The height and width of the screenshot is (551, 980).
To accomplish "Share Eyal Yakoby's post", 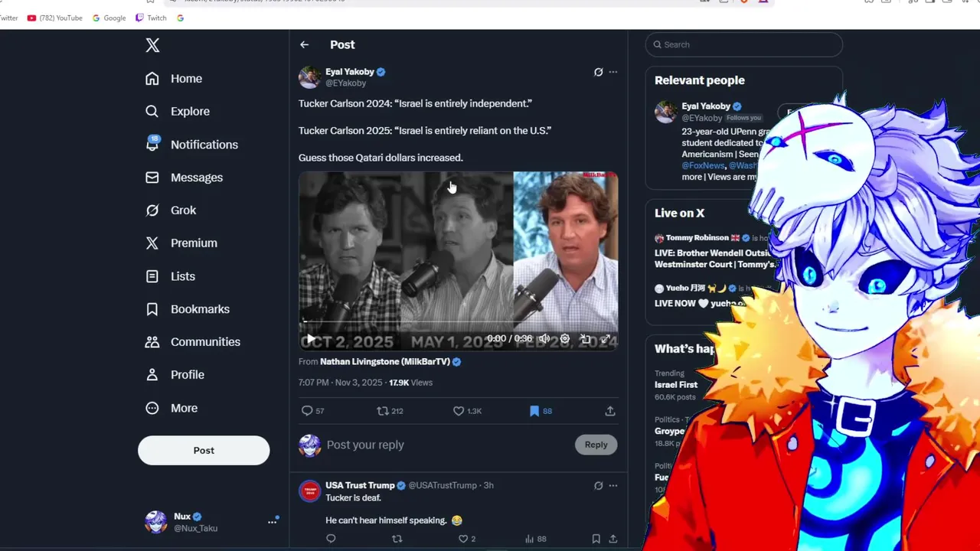I will coord(610,411).
